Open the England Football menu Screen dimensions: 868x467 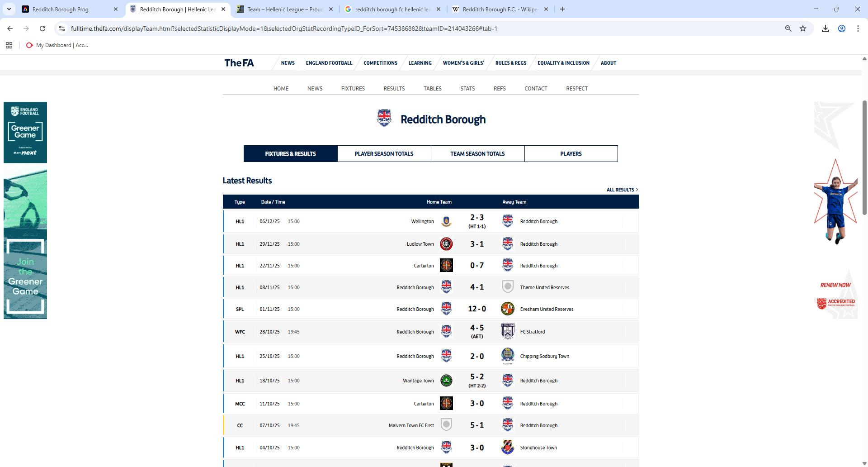click(x=329, y=63)
